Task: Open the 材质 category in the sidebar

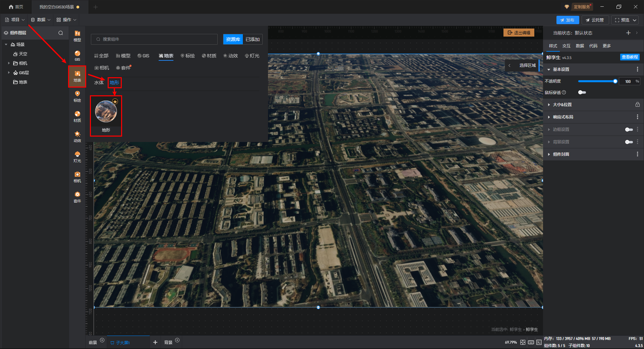Action: point(77,116)
